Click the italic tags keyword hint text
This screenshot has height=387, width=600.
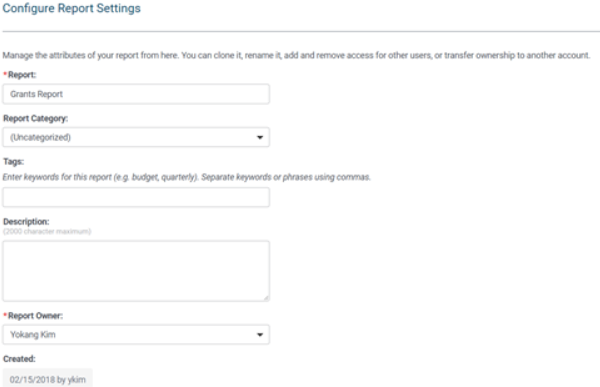[187, 177]
